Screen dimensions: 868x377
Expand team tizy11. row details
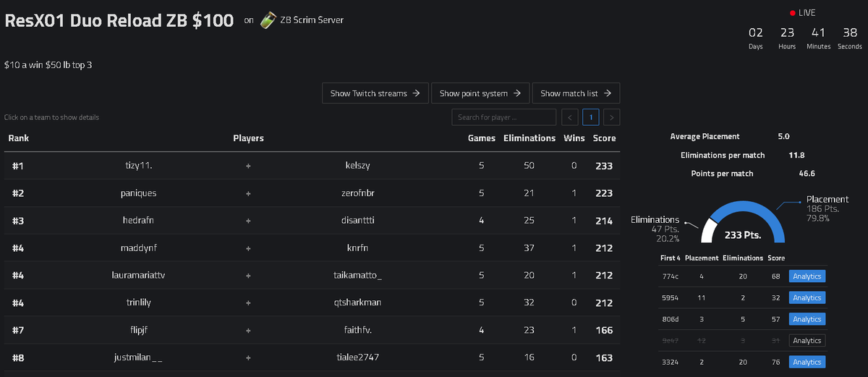pyautogui.click(x=312, y=166)
